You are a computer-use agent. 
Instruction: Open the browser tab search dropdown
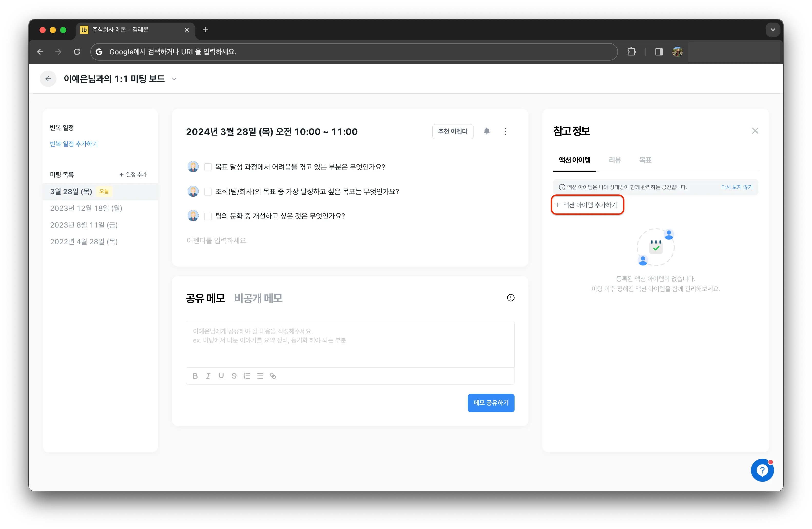(x=773, y=30)
